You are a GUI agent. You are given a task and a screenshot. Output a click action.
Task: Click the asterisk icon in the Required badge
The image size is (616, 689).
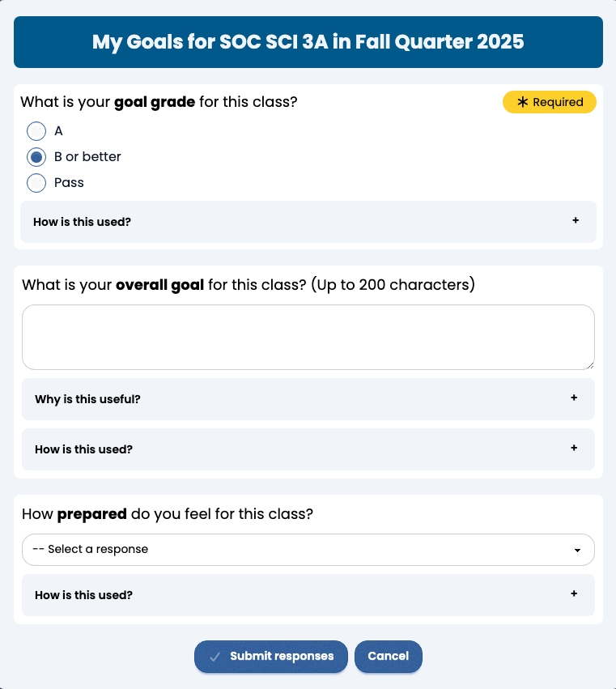[523, 102]
